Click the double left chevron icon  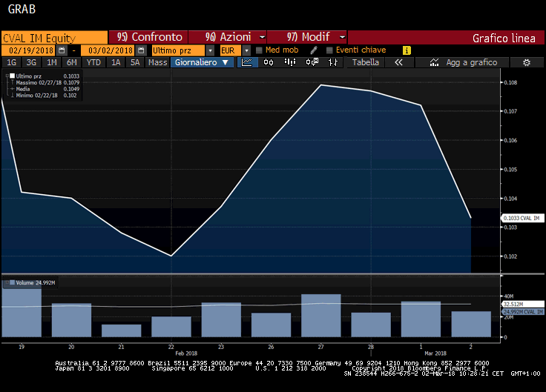coord(398,62)
